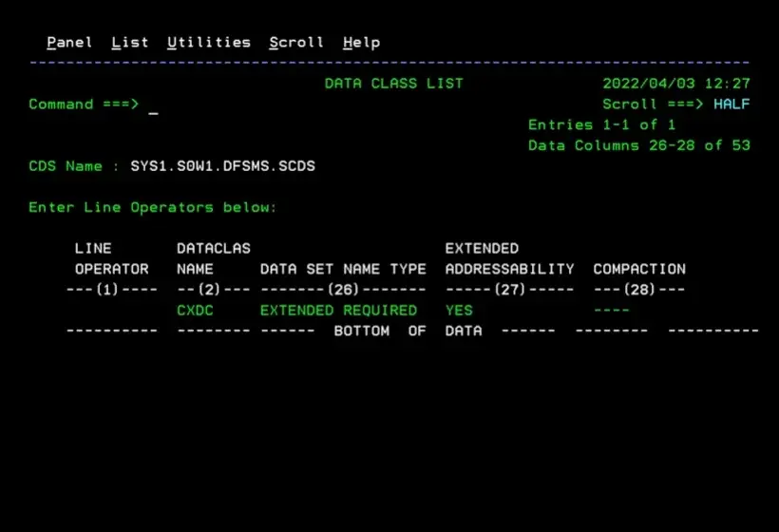779x532 pixels.
Task: Click the Enter Line Operators below text
Action: pyautogui.click(x=153, y=208)
